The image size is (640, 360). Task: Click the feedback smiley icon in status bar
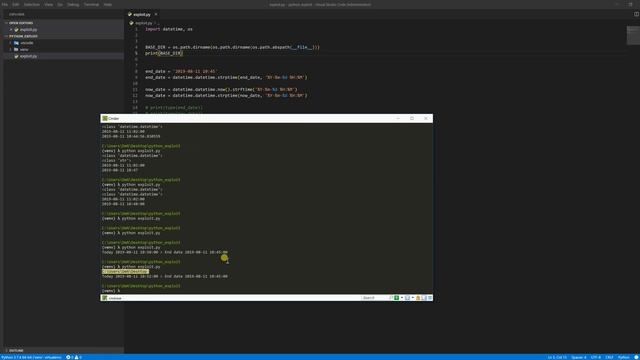[x=636, y=357]
